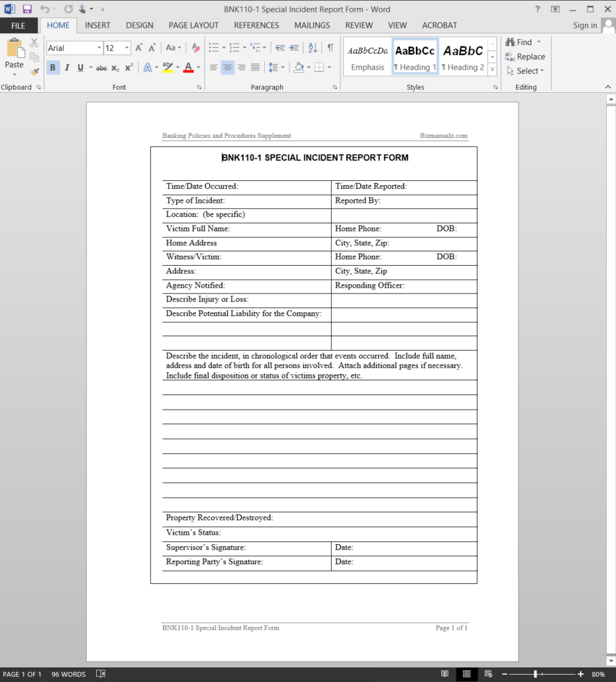Open the Change Case Aa dropdown
616x682 pixels.
(174, 48)
